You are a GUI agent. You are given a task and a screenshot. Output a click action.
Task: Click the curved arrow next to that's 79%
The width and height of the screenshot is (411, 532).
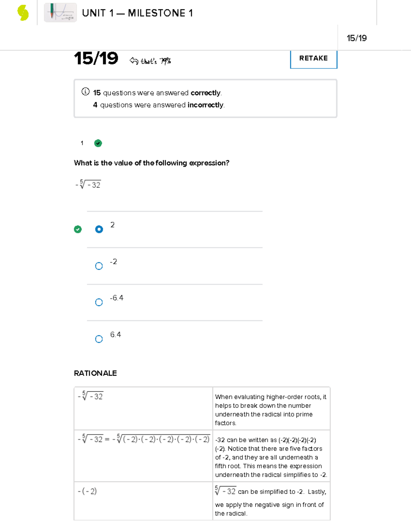[134, 61]
